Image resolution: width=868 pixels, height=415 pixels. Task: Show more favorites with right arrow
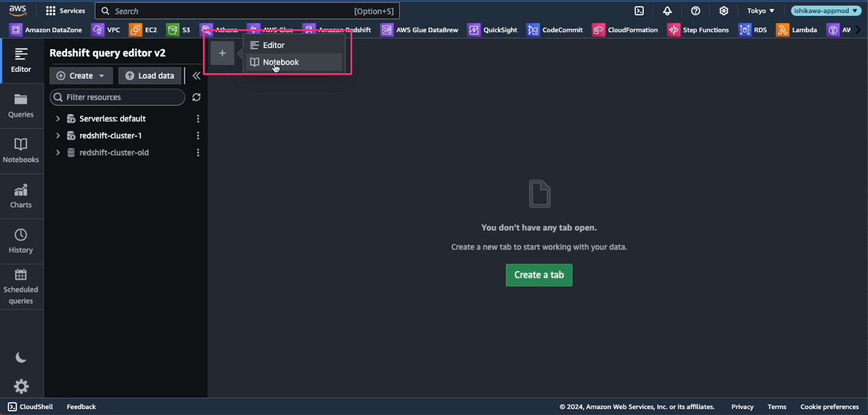pos(858,30)
